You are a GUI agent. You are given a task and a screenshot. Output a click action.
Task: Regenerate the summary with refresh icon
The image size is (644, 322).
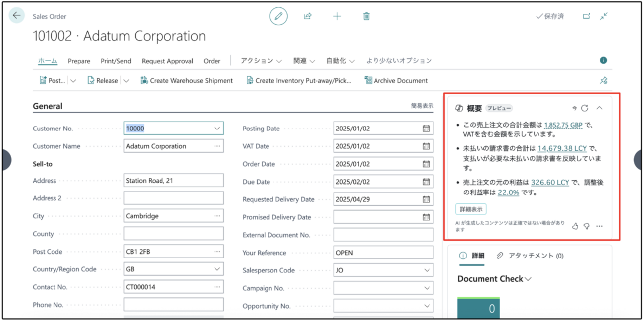585,108
